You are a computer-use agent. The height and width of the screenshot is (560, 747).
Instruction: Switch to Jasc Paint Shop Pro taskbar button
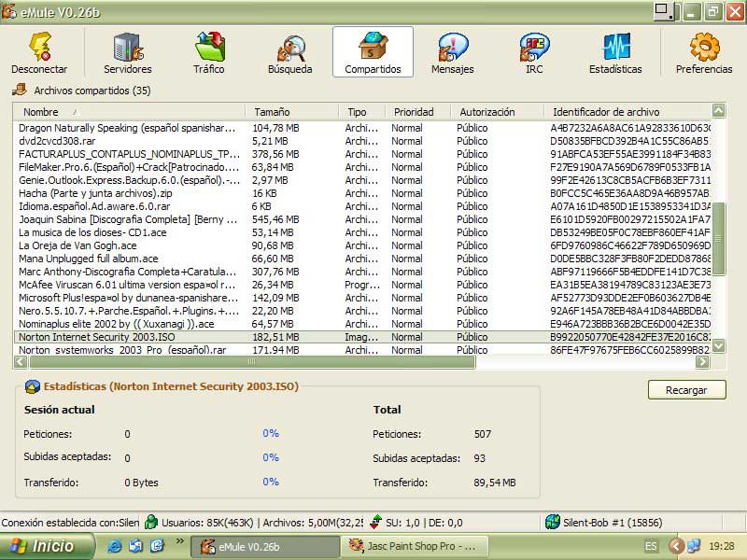(x=415, y=546)
